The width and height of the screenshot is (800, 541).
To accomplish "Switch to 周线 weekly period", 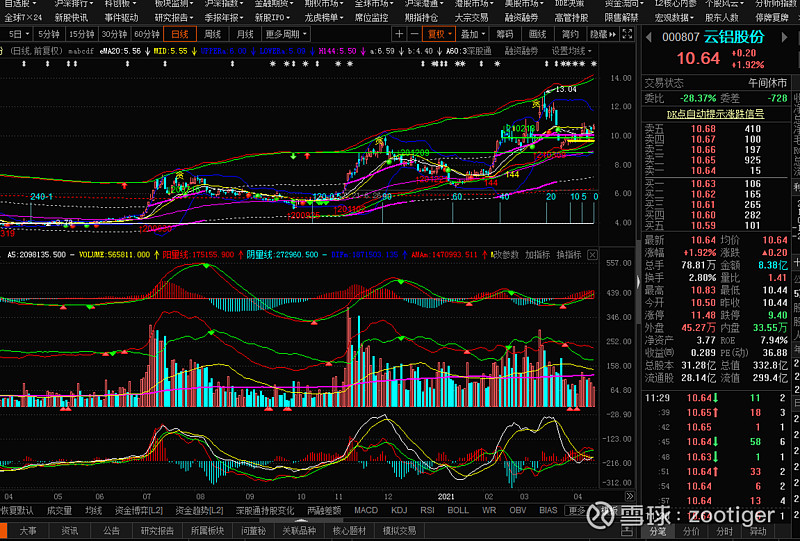I will click(x=212, y=34).
